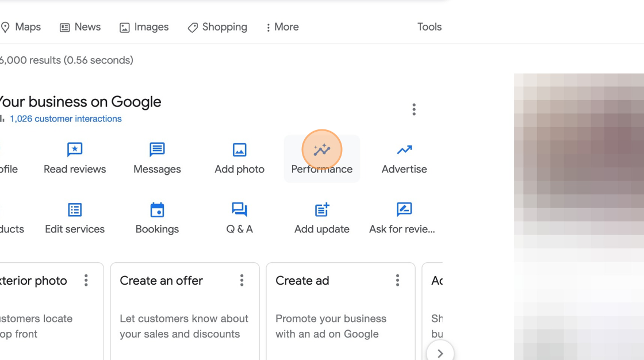
Task: Open the Create an offer card
Action: (x=185, y=312)
